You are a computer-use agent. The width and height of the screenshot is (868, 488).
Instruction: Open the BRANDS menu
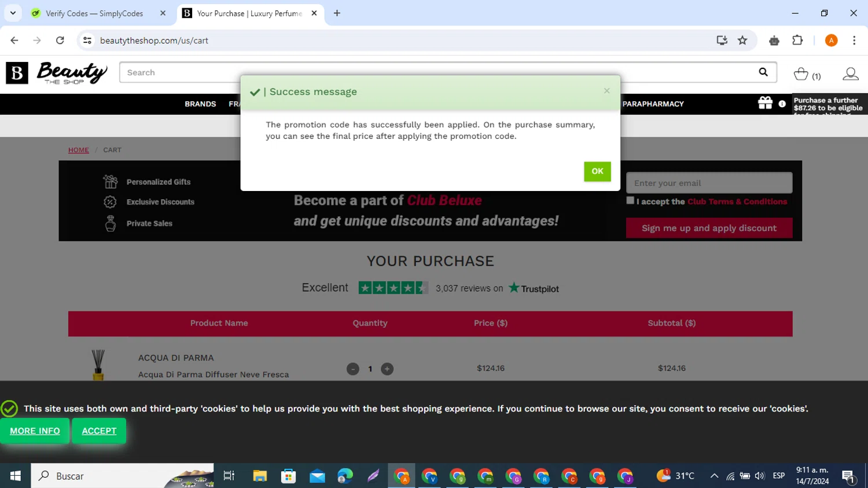coord(200,104)
